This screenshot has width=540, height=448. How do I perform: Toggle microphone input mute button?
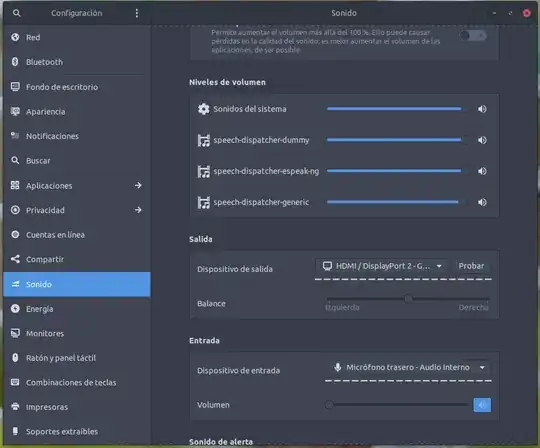tap(482, 405)
